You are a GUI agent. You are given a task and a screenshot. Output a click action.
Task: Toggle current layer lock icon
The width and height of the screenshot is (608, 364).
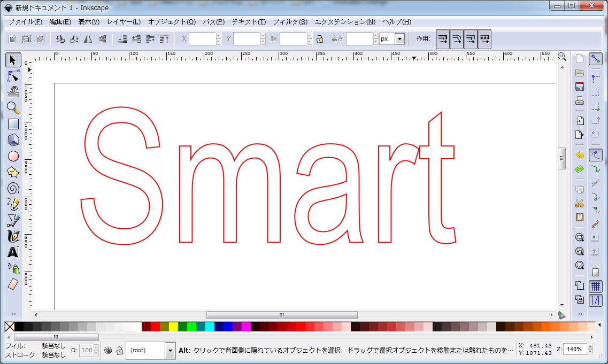point(119,351)
